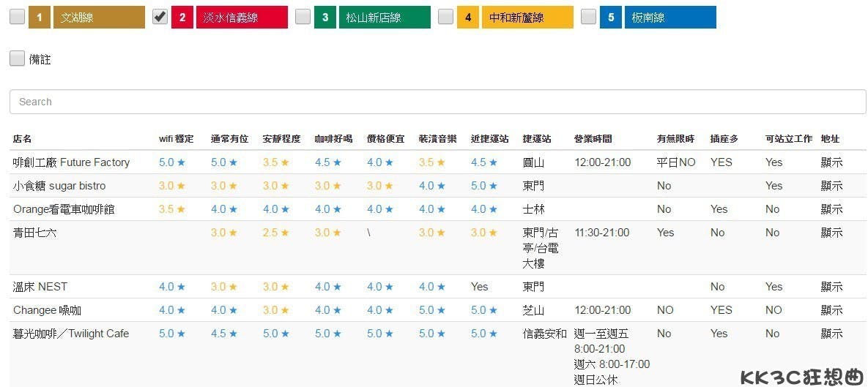Click the line number 2 red badge
The height and width of the screenshot is (387, 868).
(182, 17)
